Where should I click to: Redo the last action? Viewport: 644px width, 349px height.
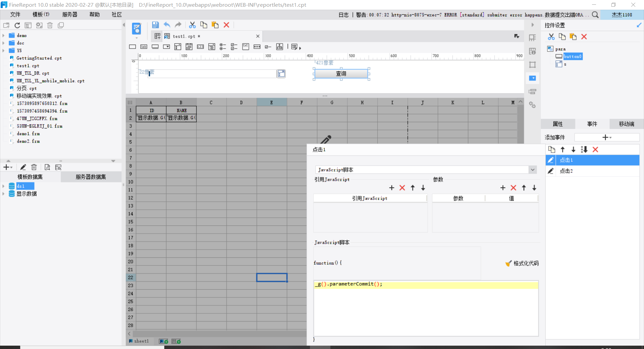(x=178, y=25)
